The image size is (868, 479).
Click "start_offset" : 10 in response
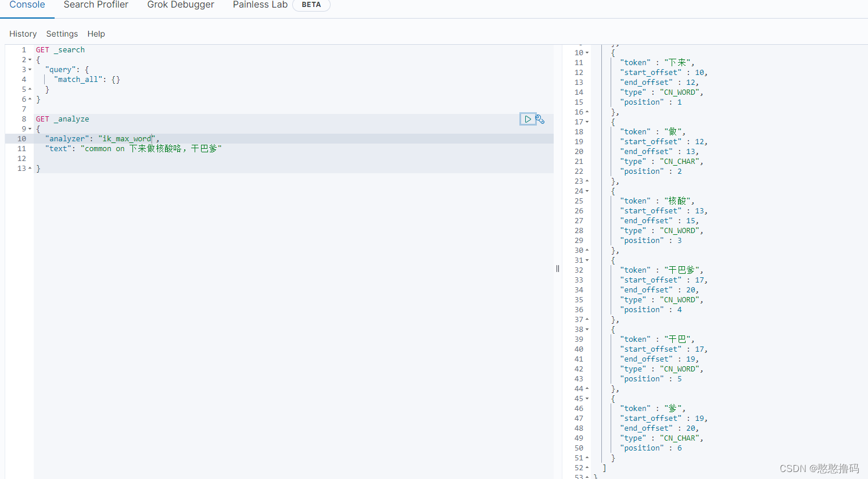click(x=664, y=73)
